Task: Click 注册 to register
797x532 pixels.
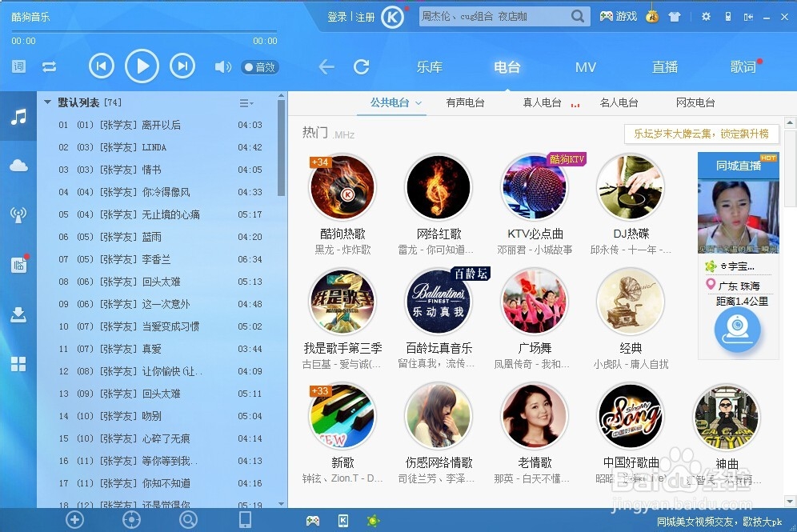Action: click(x=365, y=17)
